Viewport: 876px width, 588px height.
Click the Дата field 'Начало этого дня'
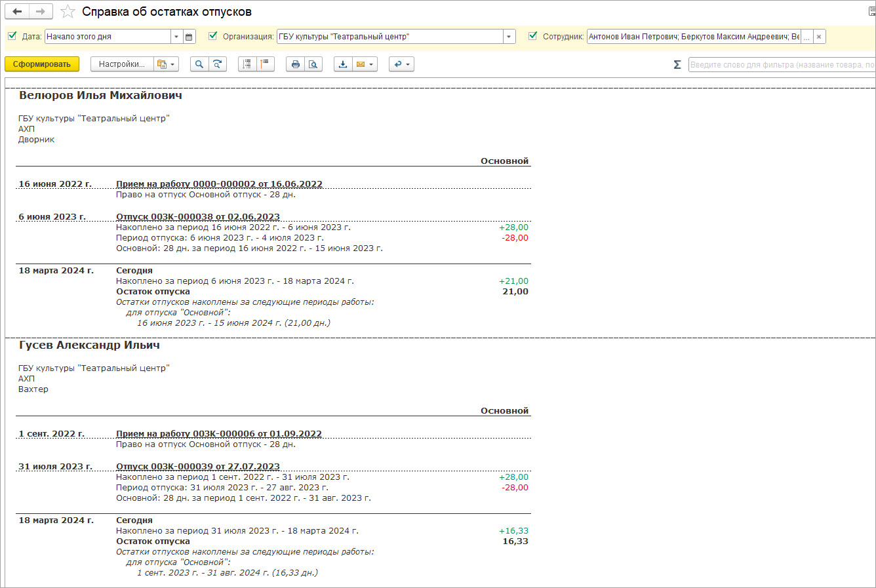(x=108, y=37)
